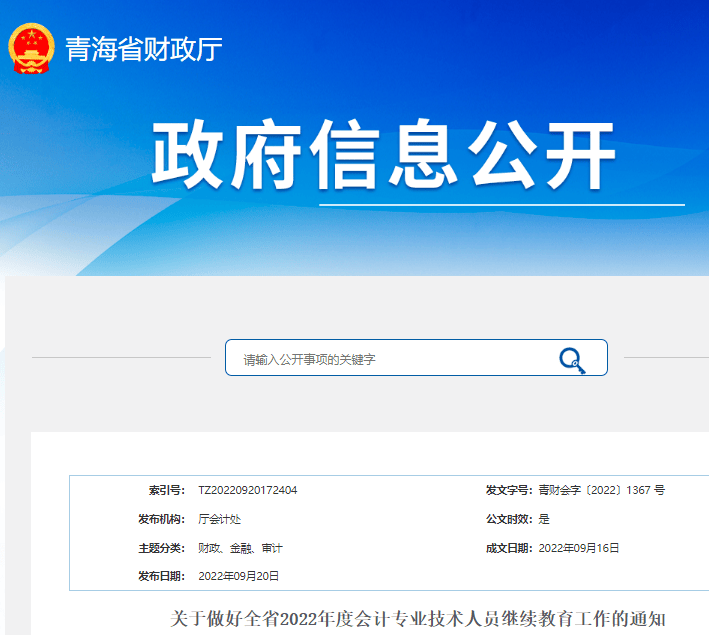The height and width of the screenshot is (635, 709).
Task: Select publish date 2022年09月20日
Action: (x=239, y=576)
